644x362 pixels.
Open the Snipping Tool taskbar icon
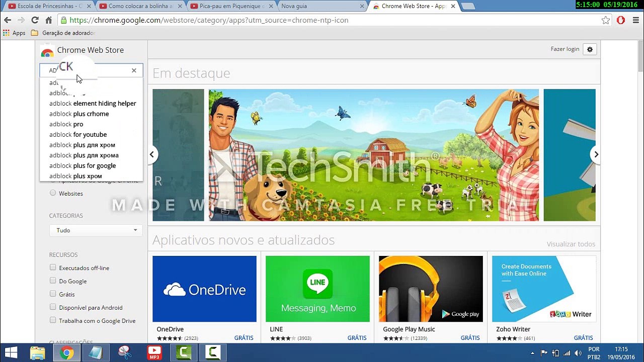click(124, 352)
